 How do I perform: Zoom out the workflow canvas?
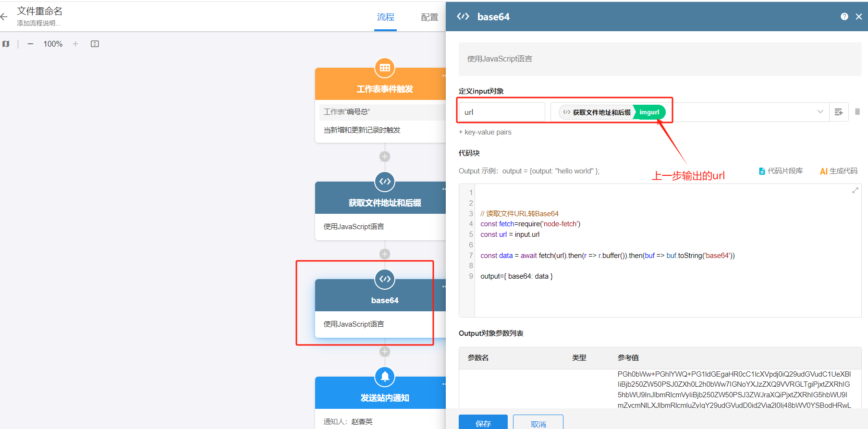click(30, 44)
